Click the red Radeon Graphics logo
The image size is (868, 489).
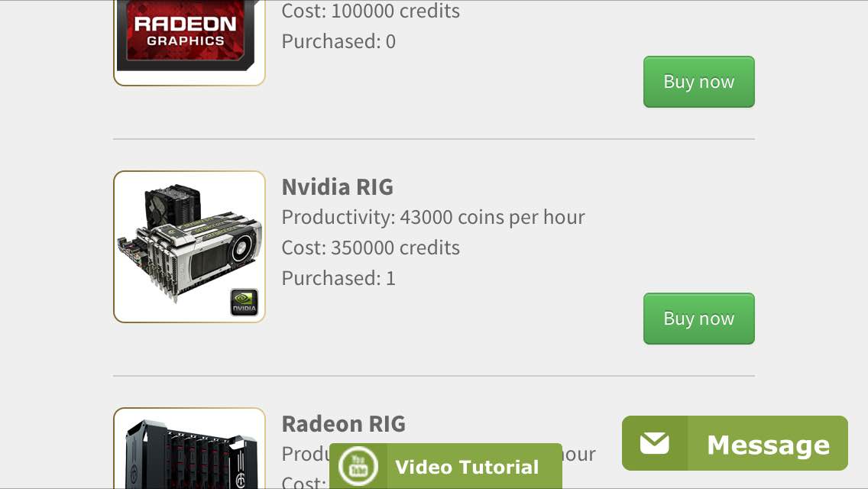pos(186,31)
